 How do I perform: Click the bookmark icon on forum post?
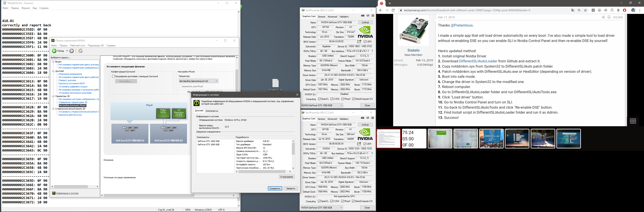(x=609, y=17)
